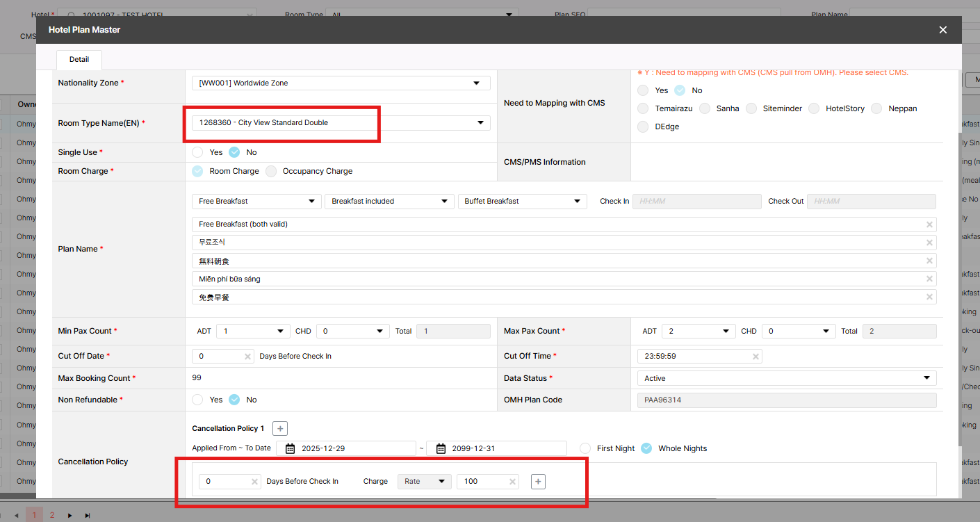The image size is (980, 522).
Task: Choose the First Night radio option
Action: tap(586, 448)
